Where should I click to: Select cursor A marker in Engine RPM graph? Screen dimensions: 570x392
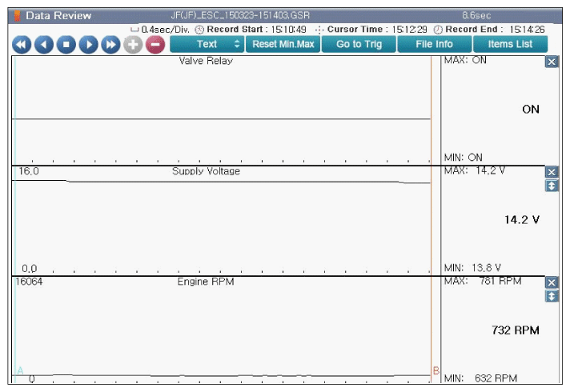coord(20,370)
